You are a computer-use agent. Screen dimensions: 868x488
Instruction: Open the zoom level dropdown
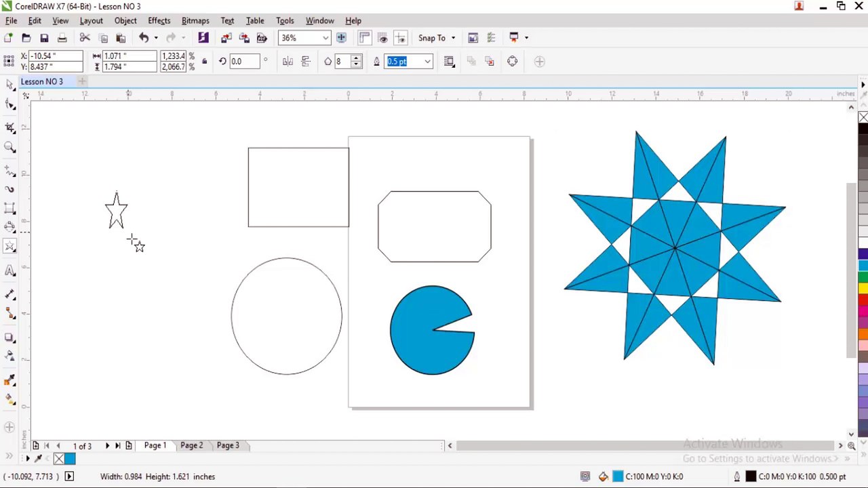point(325,38)
